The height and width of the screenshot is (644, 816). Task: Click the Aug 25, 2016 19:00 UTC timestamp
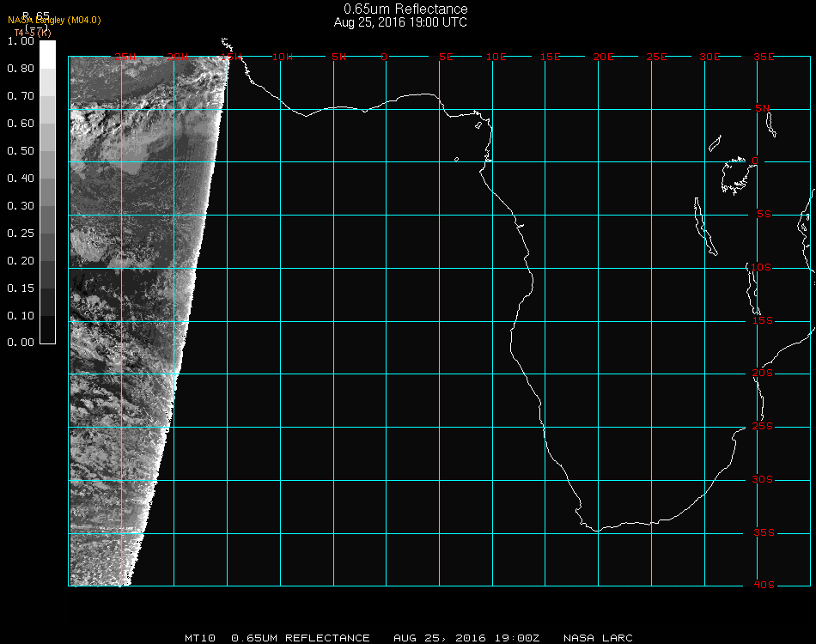(400, 22)
